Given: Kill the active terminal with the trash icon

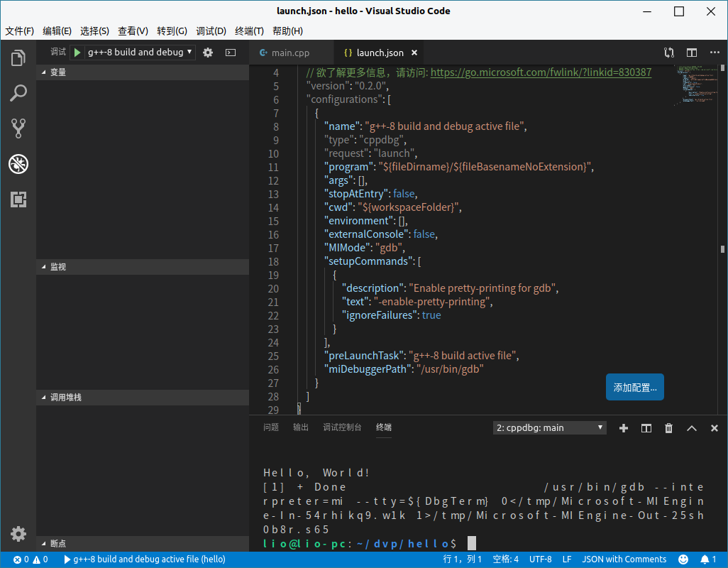Looking at the screenshot, I should (668, 427).
